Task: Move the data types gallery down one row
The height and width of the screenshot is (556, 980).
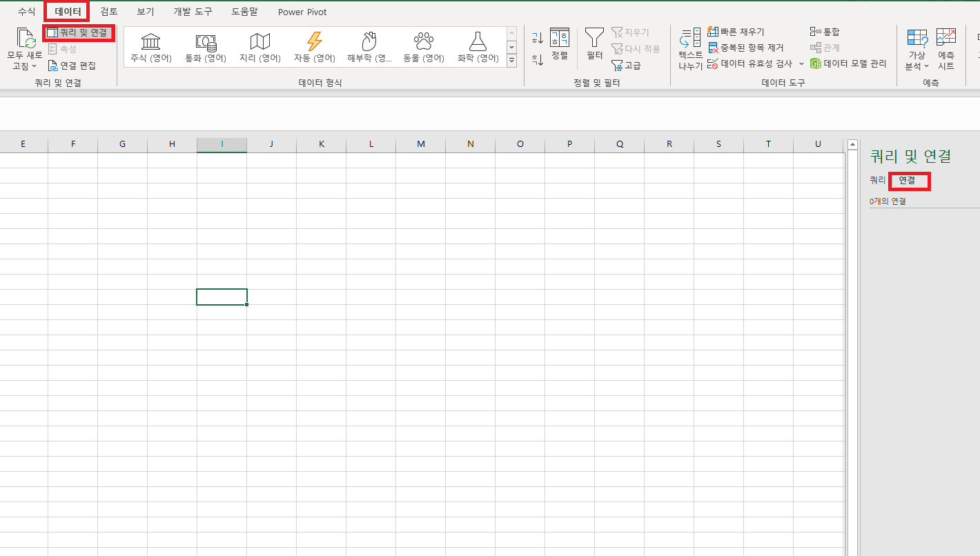Action: (x=511, y=47)
